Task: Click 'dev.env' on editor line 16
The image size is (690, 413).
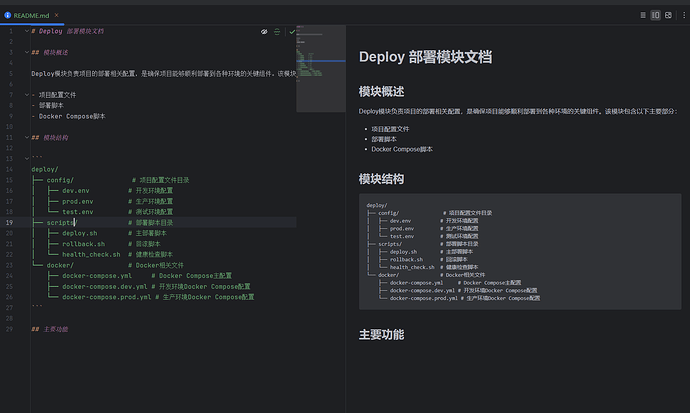Action: click(76, 190)
